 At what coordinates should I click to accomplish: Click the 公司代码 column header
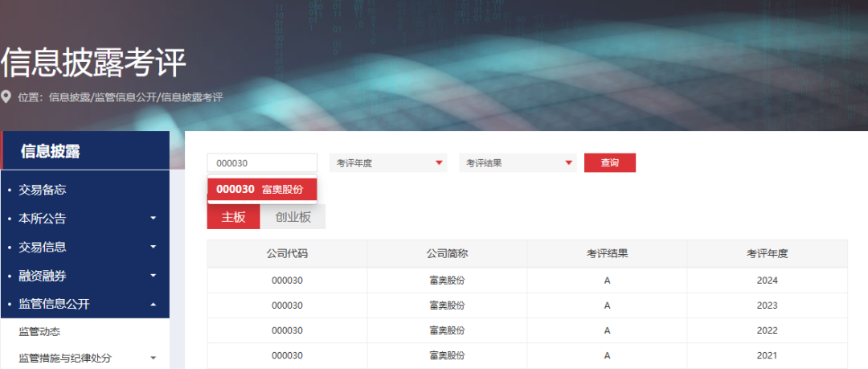[x=287, y=254]
